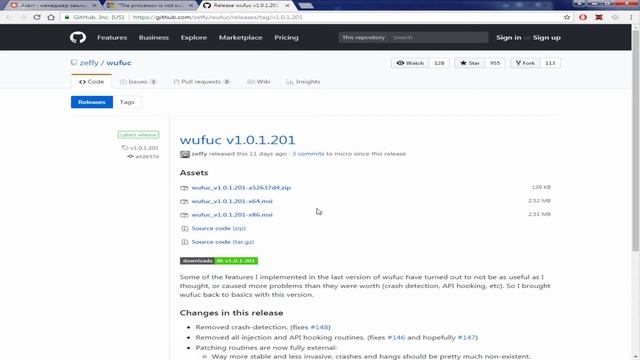The image size is (640, 360).
Task: Click the Sign up link
Action: pyautogui.click(x=547, y=38)
